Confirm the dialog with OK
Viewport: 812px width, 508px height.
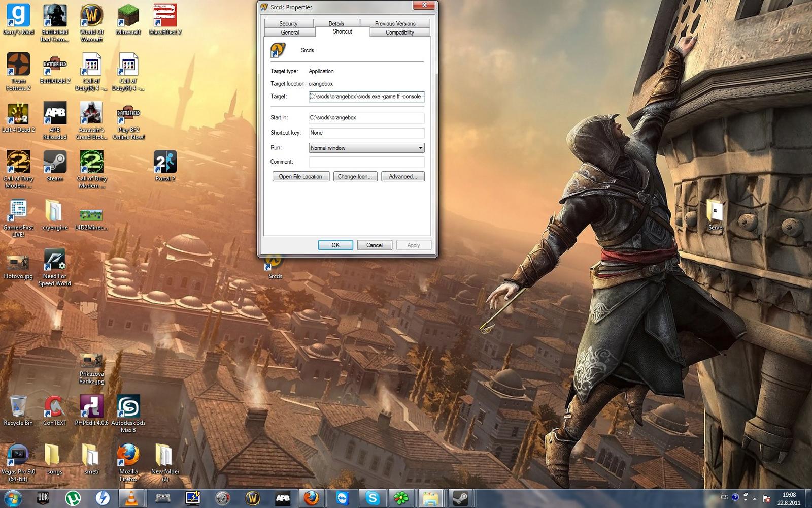coord(335,245)
